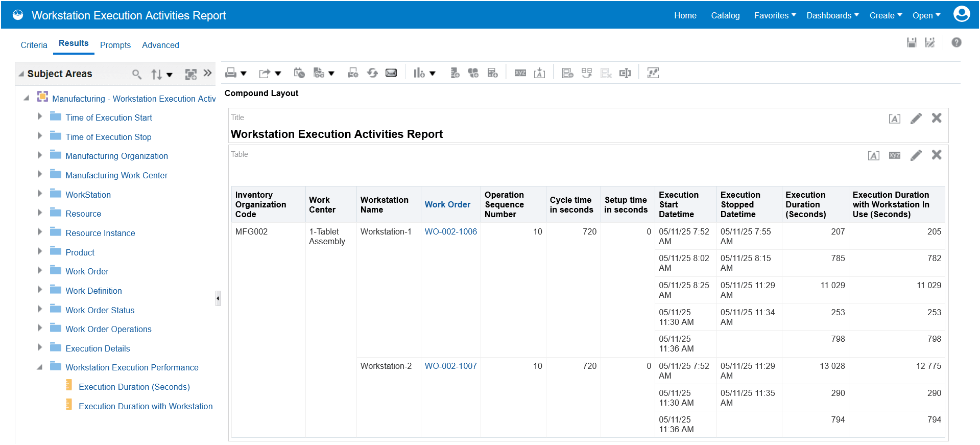Viewport: 980px width, 445px height.
Task: Click the save analysis disk icon
Action: (911, 43)
